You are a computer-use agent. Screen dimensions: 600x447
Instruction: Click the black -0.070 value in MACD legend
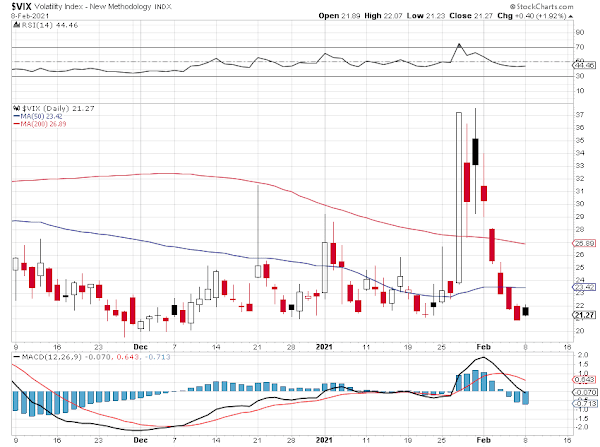click(98, 357)
